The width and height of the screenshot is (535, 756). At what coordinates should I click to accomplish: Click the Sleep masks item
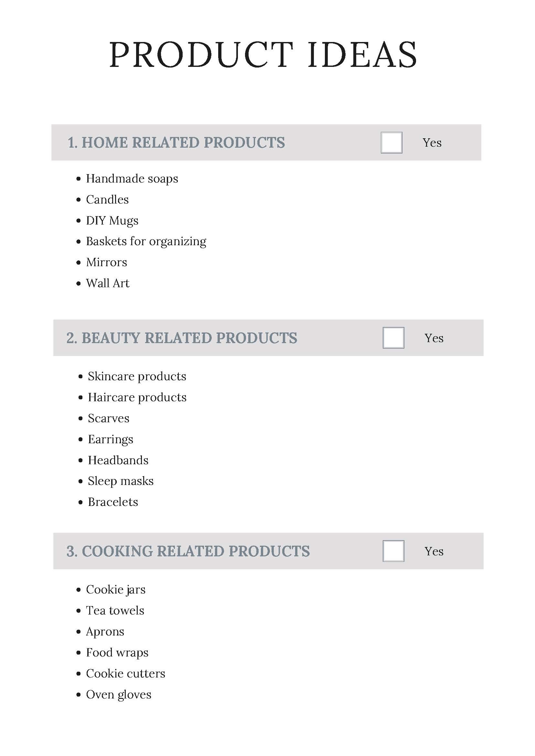[121, 481]
